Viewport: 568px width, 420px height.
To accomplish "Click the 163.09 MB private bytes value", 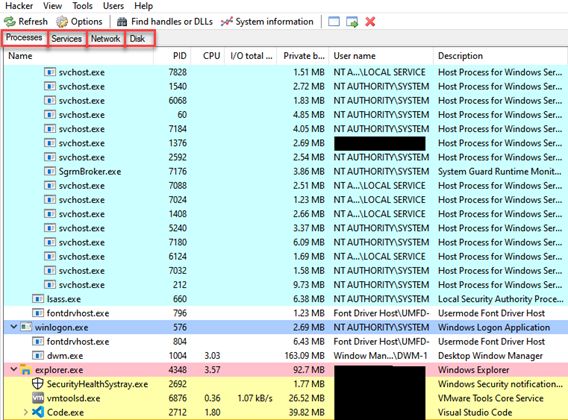I will (x=305, y=356).
